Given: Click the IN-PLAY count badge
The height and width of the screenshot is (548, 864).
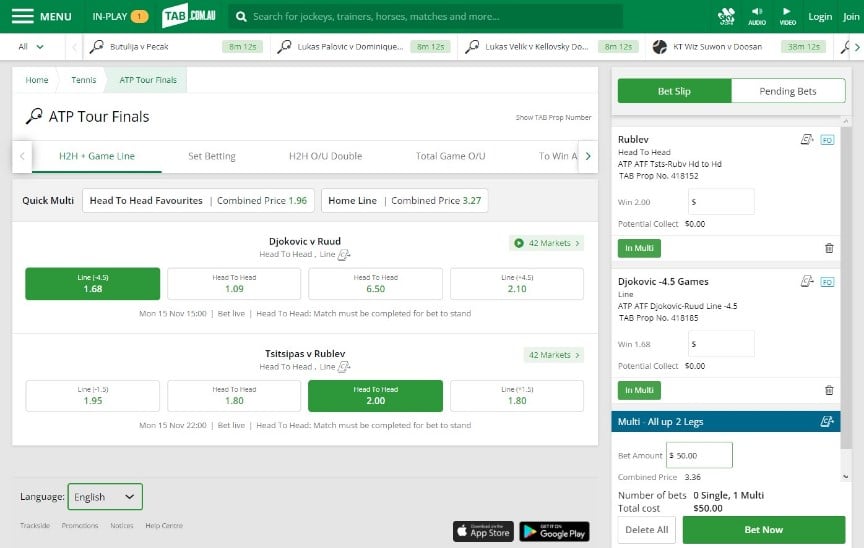Looking at the screenshot, I should coord(139,17).
